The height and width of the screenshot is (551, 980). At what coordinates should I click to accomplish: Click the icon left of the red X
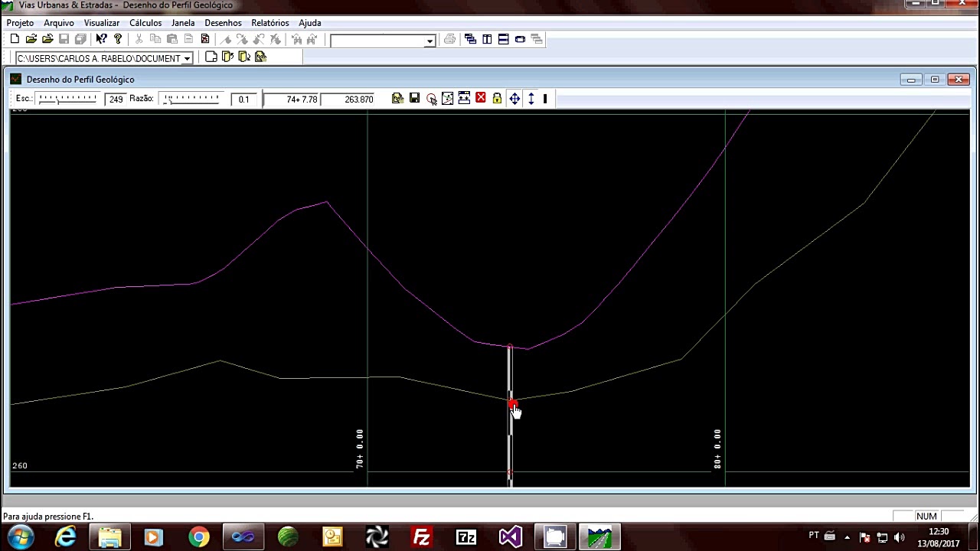(464, 99)
